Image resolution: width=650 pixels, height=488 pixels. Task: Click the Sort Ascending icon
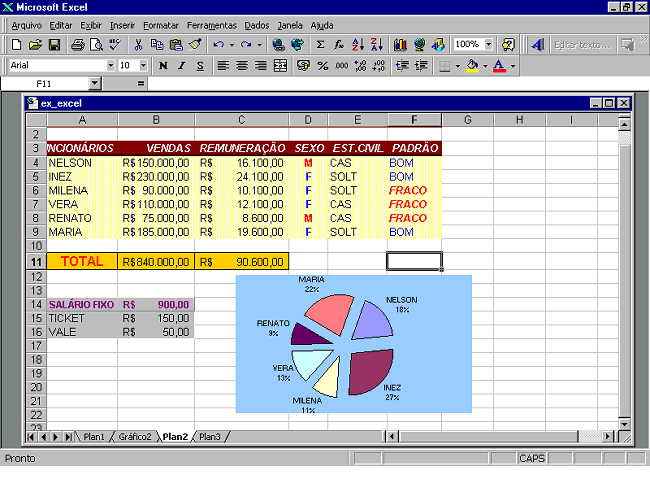(x=359, y=45)
